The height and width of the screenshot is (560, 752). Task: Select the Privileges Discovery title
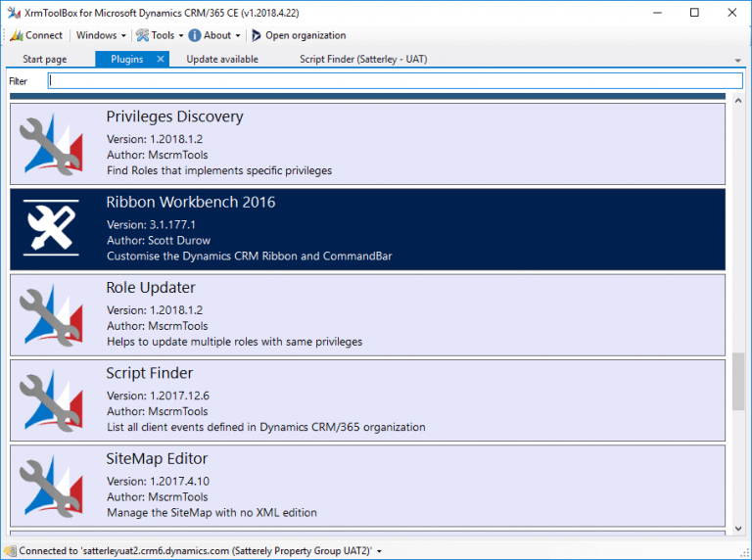click(x=174, y=117)
